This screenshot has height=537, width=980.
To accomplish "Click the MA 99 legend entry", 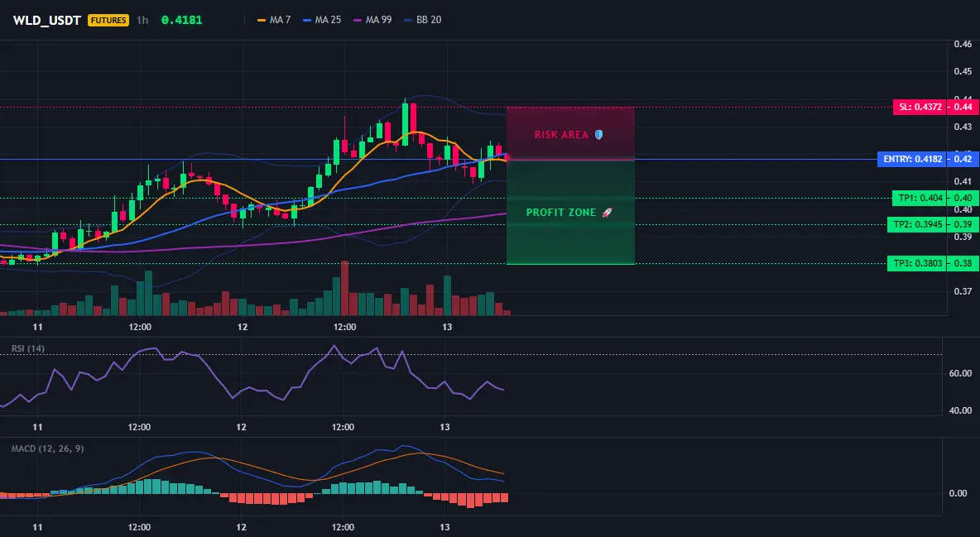I will pyautogui.click(x=373, y=20).
